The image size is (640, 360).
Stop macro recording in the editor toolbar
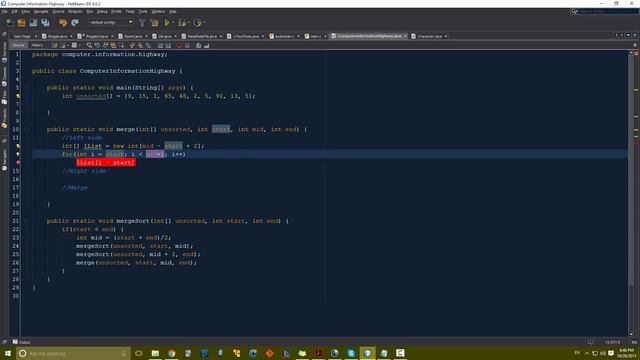tap(187, 45)
